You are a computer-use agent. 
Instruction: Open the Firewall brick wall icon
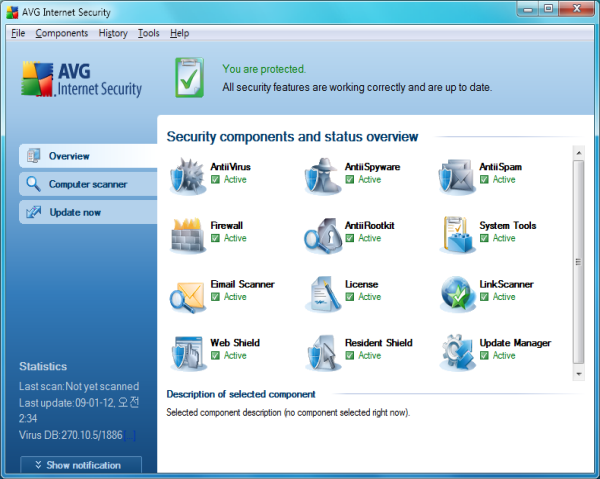point(187,235)
